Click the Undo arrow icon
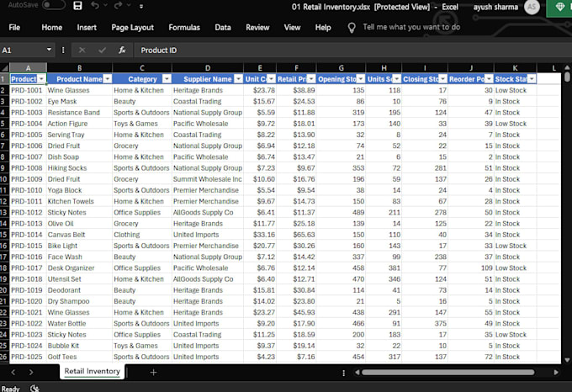 point(95,6)
